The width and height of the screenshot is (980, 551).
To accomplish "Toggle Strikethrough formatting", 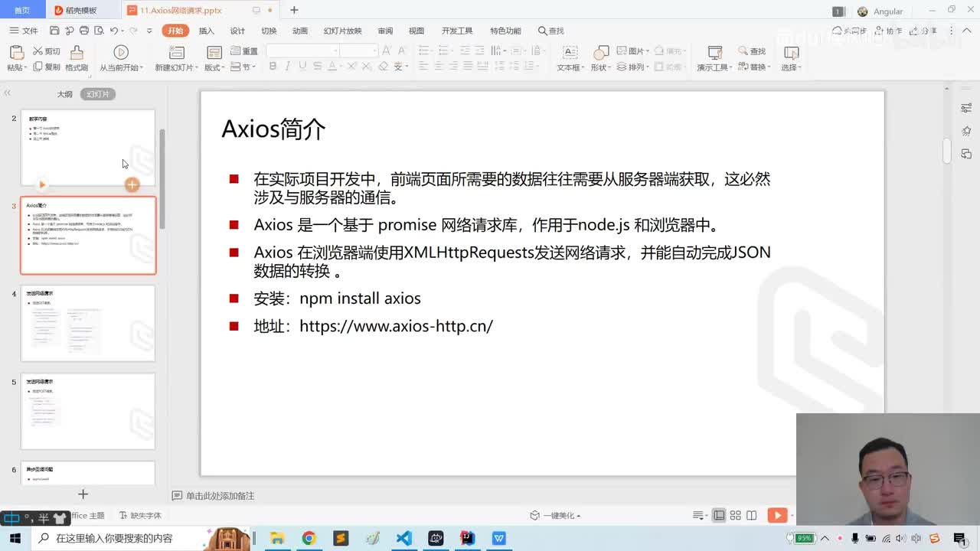I will (x=317, y=67).
